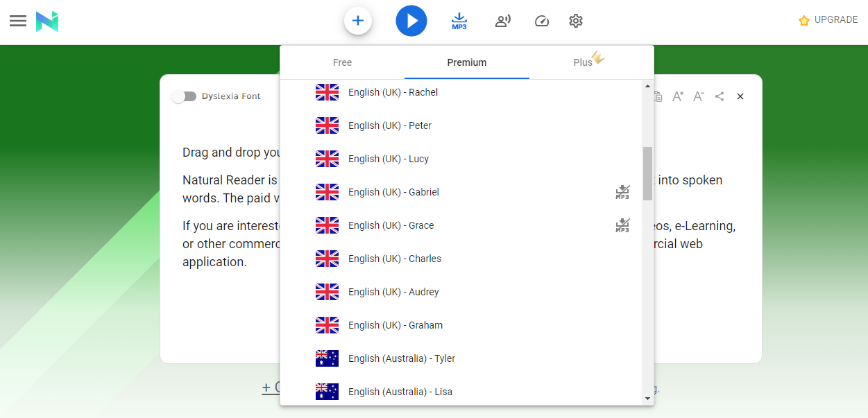Click the UK flag next to Charles
Viewport: 868px width, 418px height.
click(327, 259)
